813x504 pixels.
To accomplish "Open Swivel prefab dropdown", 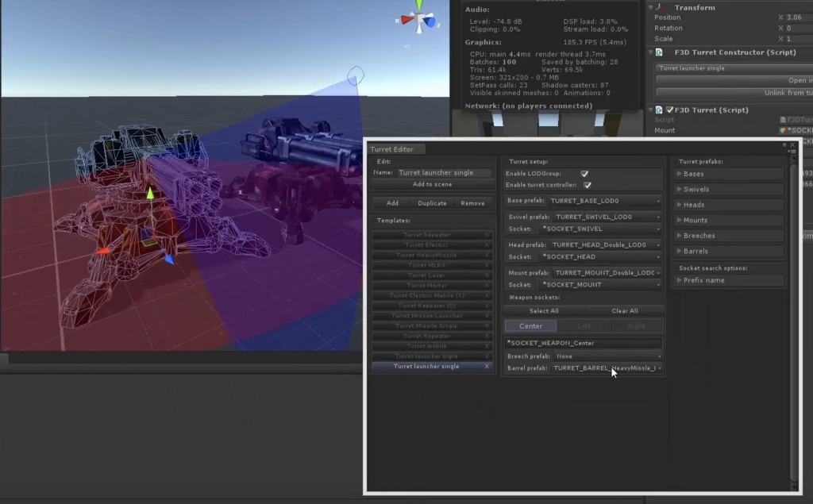I will point(607,217).
